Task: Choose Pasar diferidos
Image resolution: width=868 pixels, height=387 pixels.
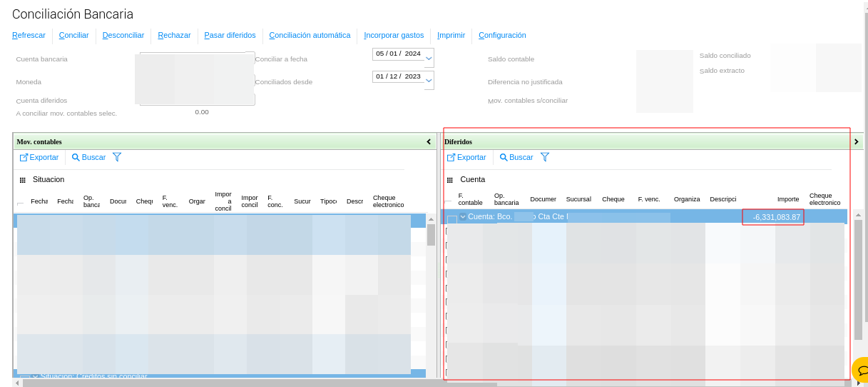Action: (x=230, y=35)
